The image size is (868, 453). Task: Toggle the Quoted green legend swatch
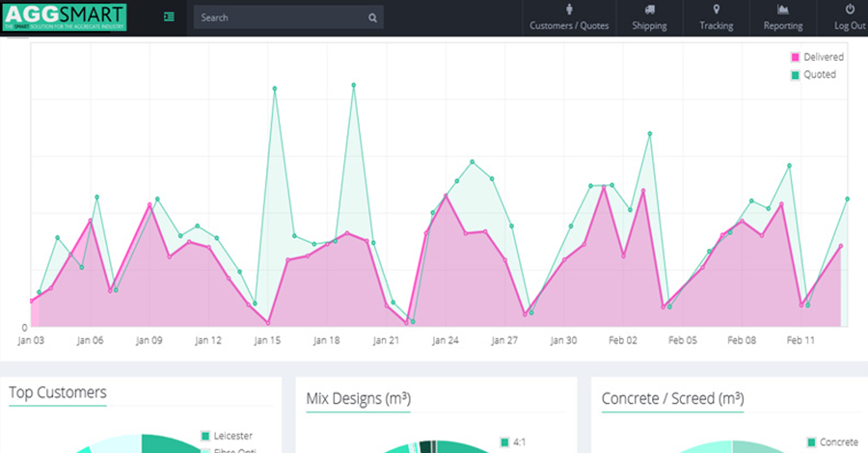(x=795, y=75)
